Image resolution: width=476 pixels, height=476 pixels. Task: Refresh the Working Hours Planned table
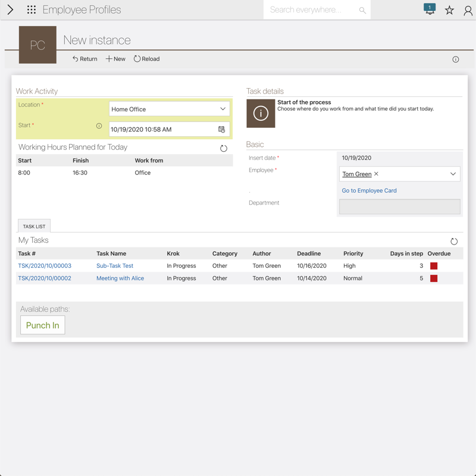(224, 148)
